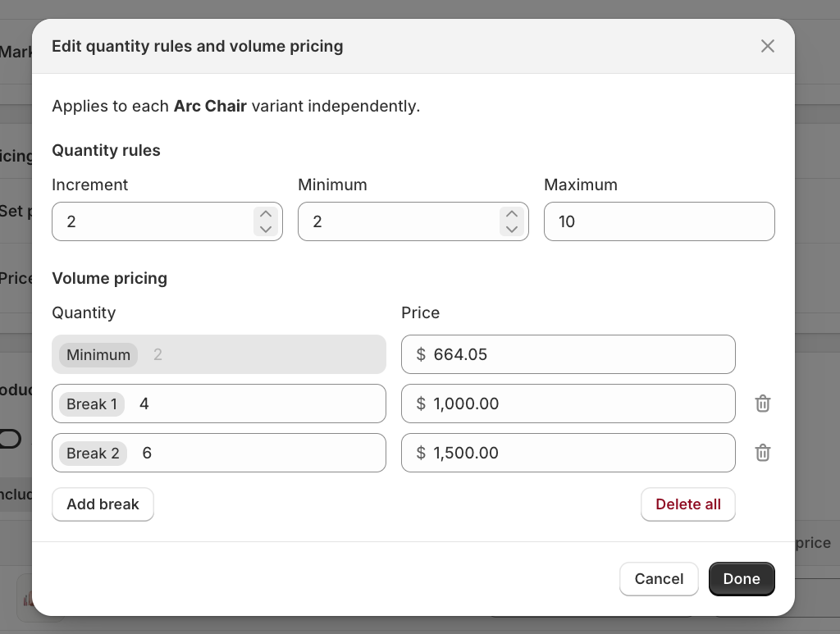840x634 pixels.
Task: Close the volume pricing dialog with X
Action: point(768,46)
